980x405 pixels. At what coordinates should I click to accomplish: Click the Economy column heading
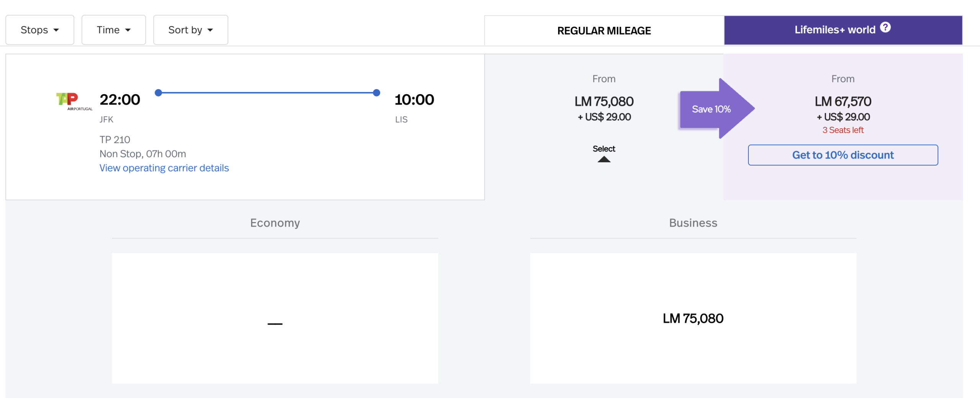pyautogui.click(x=275, y=223)
